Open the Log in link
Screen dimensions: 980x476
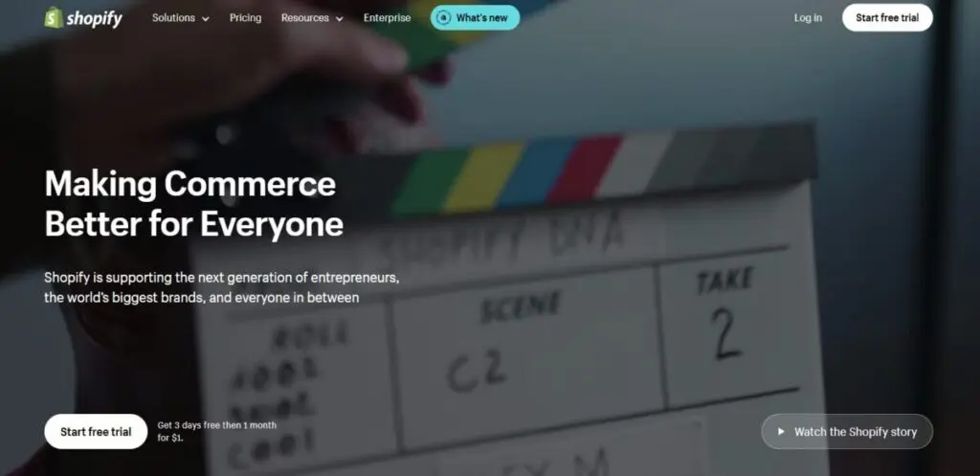coord(808,18)
